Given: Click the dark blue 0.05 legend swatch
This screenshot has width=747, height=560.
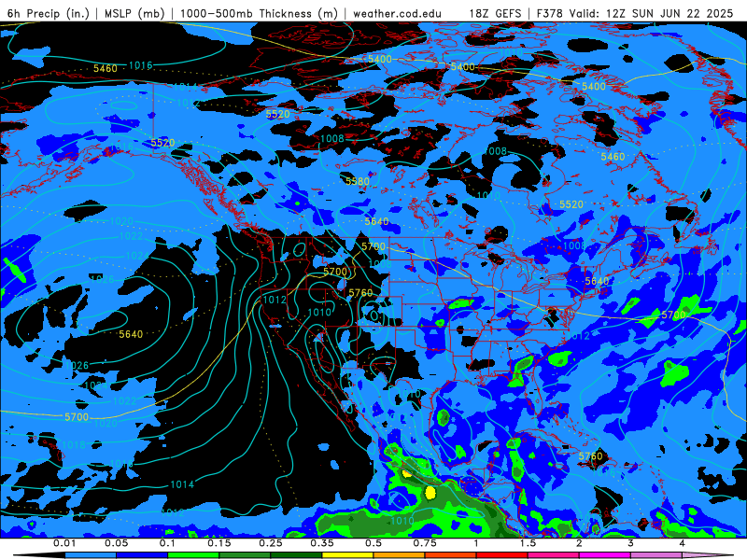Looking at the screenshot, I should pyautogui.click(x=142, y=555).
